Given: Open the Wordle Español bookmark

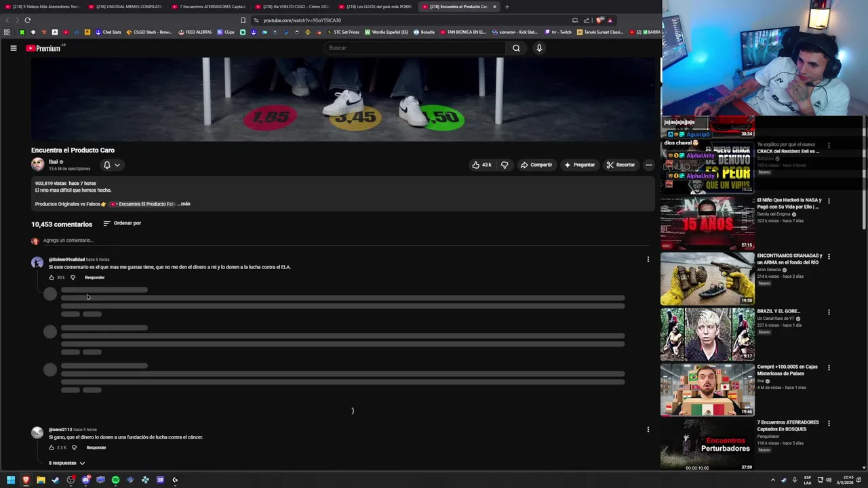Looking at the screenshot, I should (x=387, y=32).
